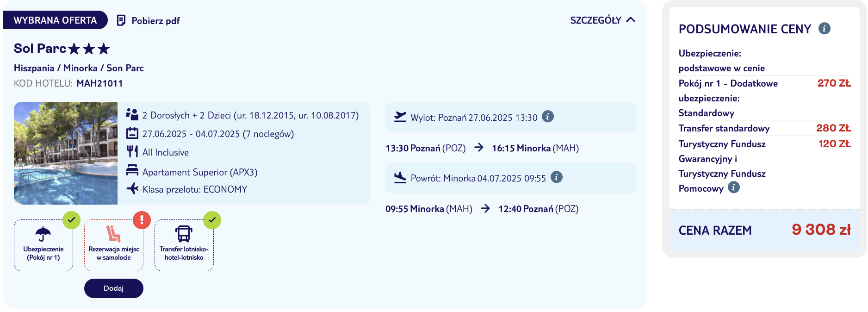
Task: Click the bus transfer icon
Action: pos(184,234)
